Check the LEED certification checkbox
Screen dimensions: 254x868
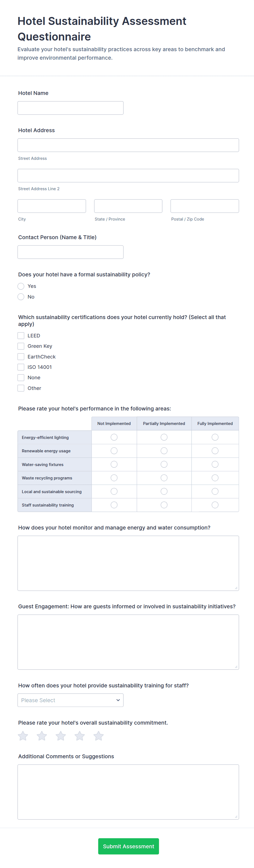click(21, 335)
